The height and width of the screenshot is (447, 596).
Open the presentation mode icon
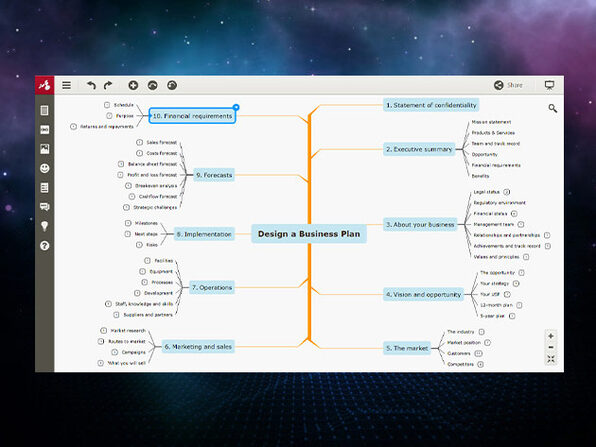[549, 85]
